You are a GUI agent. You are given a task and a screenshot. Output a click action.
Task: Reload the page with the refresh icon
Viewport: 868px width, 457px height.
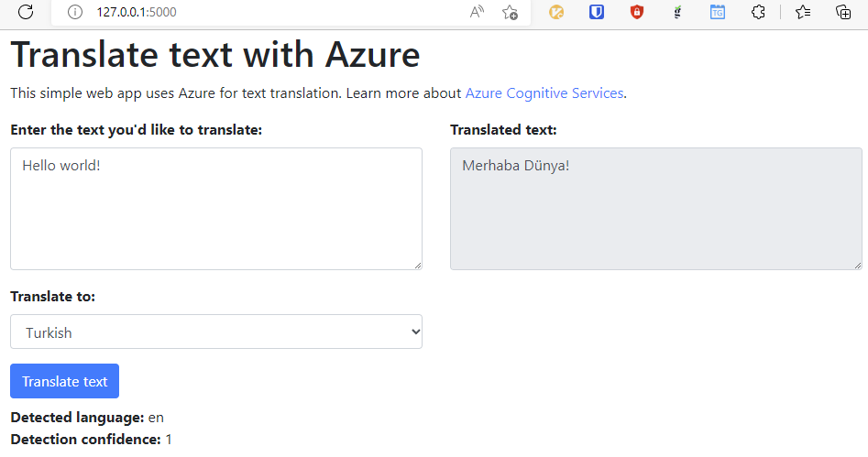point(26,12)
